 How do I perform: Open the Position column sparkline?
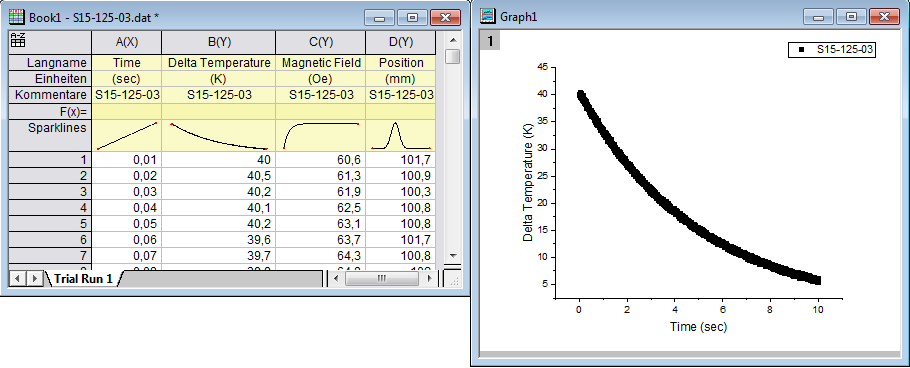(x=400, y=136)
